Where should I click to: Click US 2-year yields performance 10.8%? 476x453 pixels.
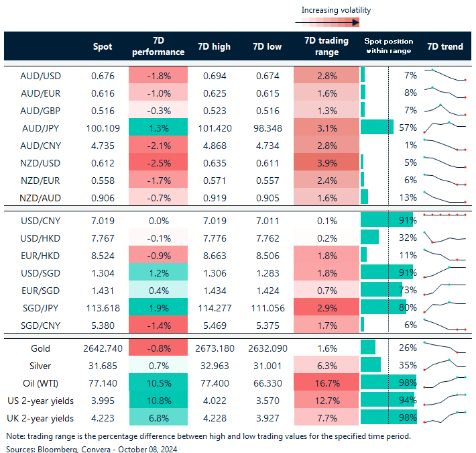click(158, 401)
